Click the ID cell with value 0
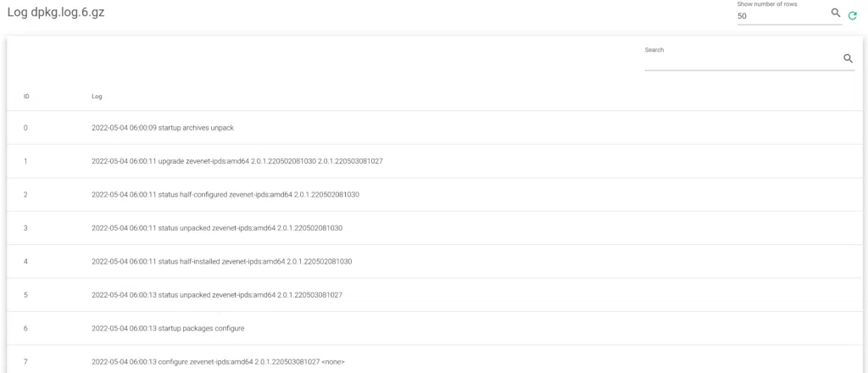Screen dimensions: 868x373 tap(26, 128)
